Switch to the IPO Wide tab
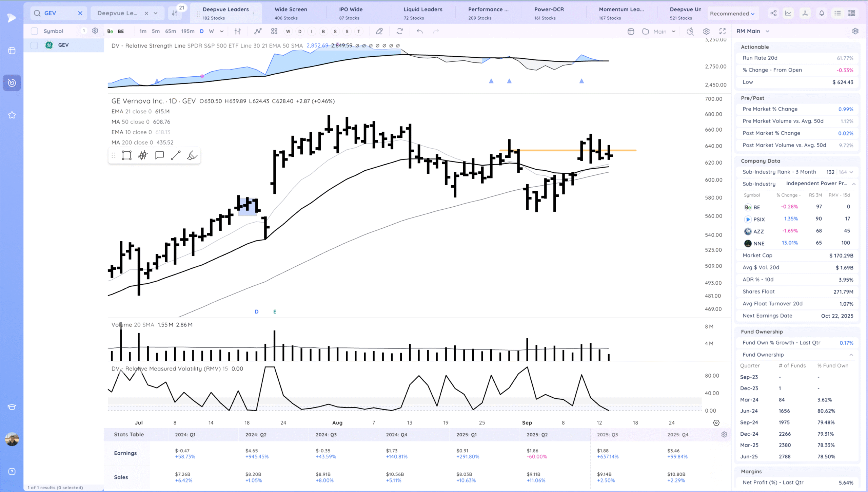The image size is (868, 492). pyautogui.click(x=351, y=13)
